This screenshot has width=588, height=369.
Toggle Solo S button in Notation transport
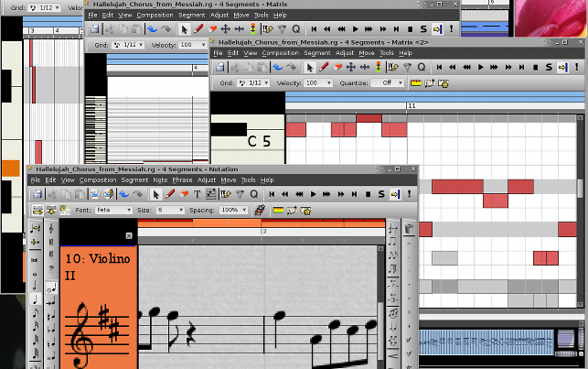click(x=381, y=194)
